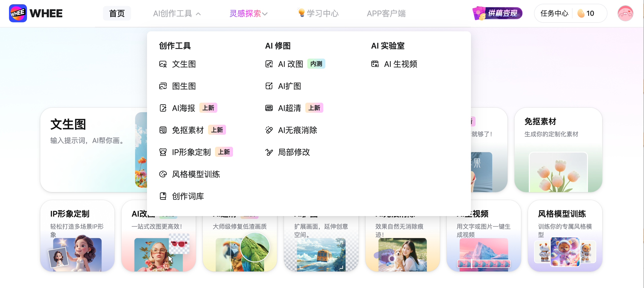Viewport: 644px width, 288px height.
Task: Click the 免抠素材 checkerboard icon
Action: 163,130
